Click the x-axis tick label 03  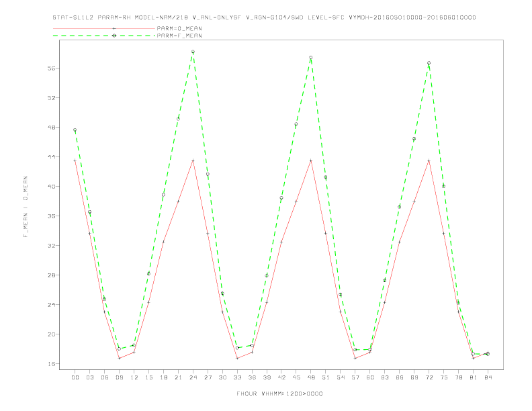pyautogui.click(x=89, y=377)
